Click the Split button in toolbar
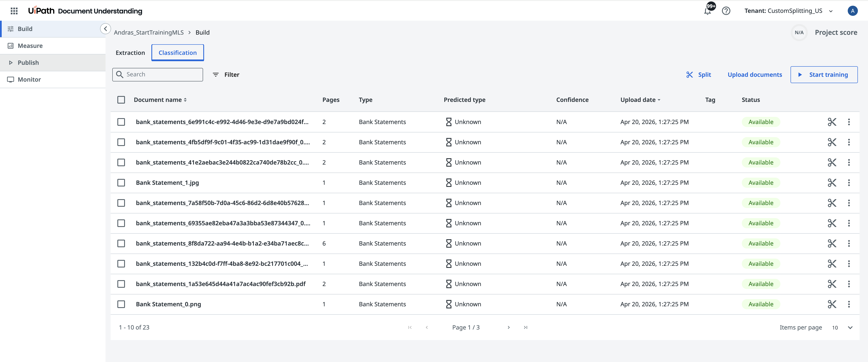Image resolution: width=868 pixels, height=362 pixels. tap(698, 75)
